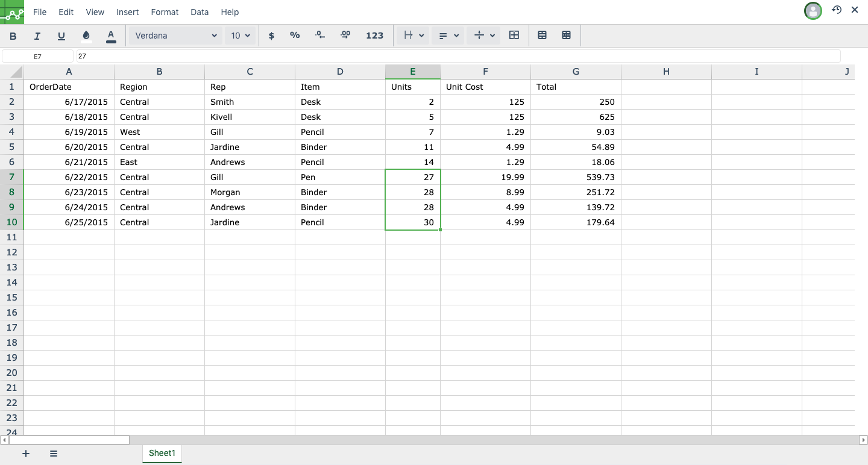The image size is (868, 465).
Task: Click the formula bar input showing 27
Action: coord(458,56)
